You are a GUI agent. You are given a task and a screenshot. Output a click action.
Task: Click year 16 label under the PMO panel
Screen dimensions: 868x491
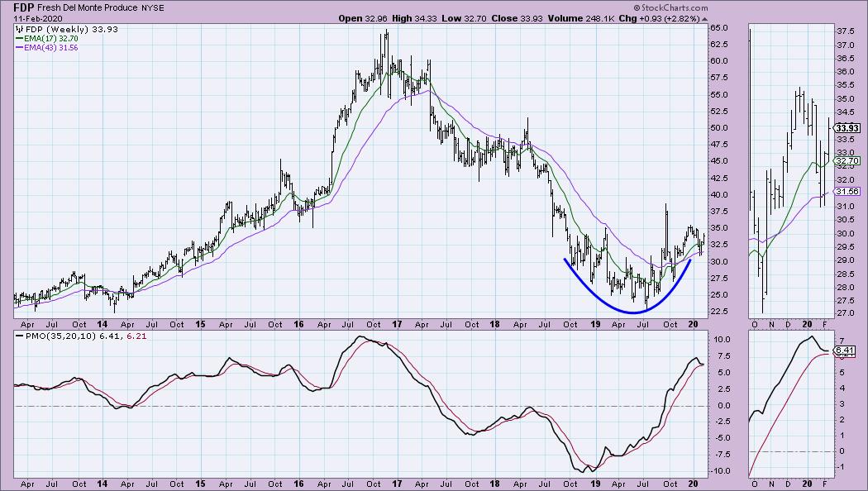pyautogui.click(x=298, y=484)
